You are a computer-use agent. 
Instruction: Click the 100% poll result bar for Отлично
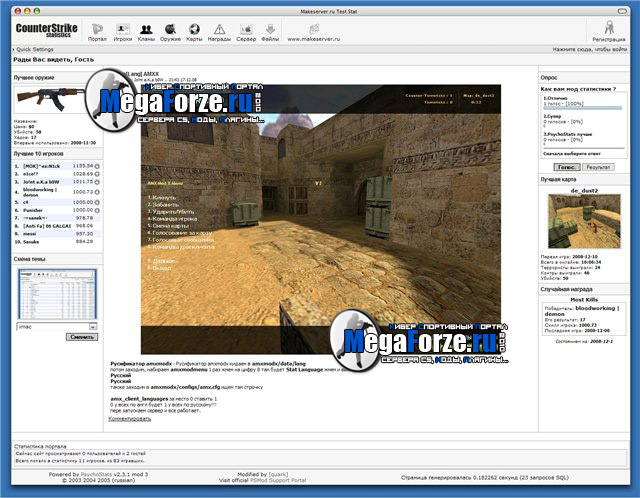(x=582, y=108)
